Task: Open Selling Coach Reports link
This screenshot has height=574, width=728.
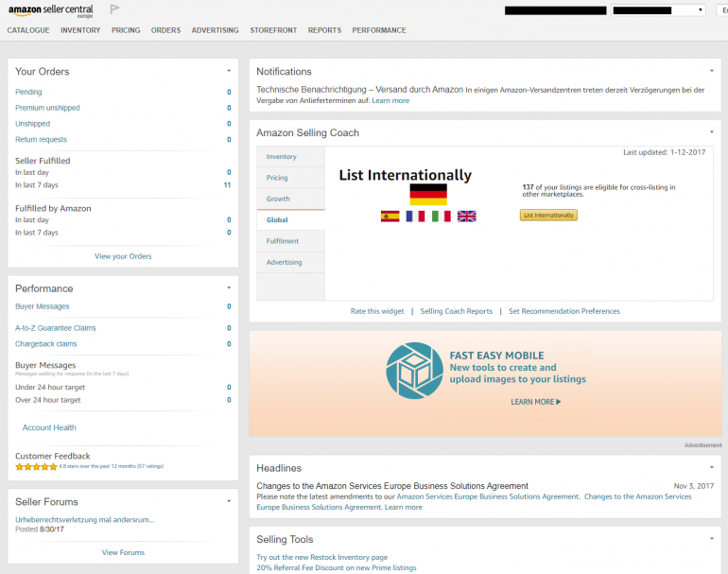Action: (x=457, y=311)
